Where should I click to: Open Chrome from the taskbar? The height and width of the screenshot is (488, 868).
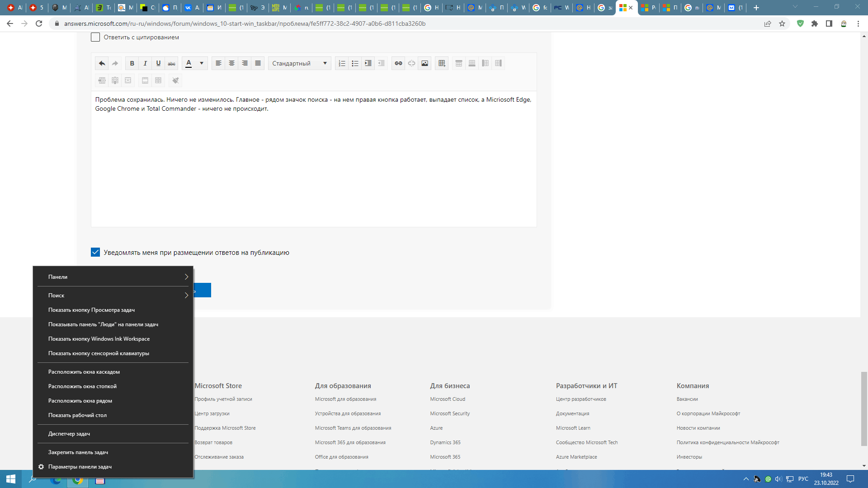78,479
